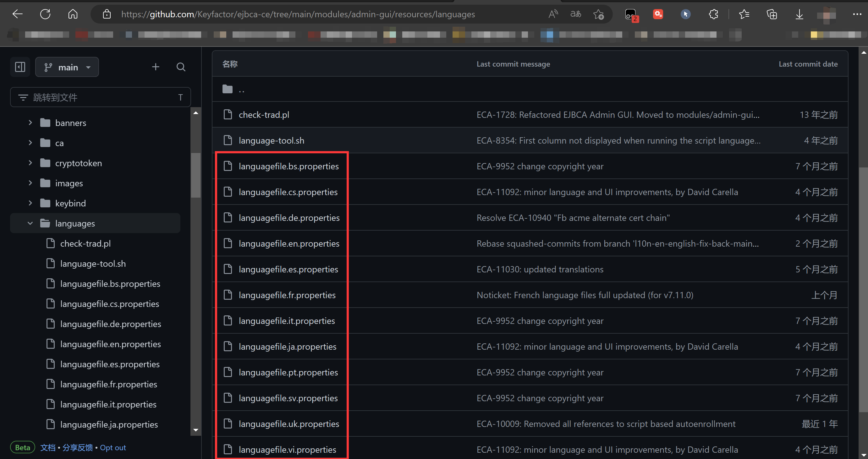Open the main branch dropdown
The width and height of the screenshot is (868, 459).
(67, 67)
